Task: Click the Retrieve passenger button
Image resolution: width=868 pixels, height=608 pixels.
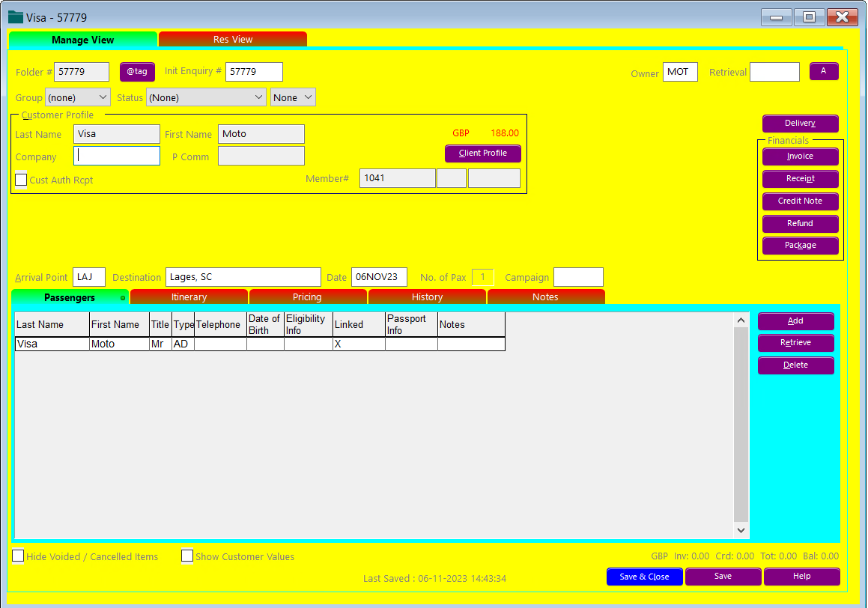Action: [x=796, y=343]
